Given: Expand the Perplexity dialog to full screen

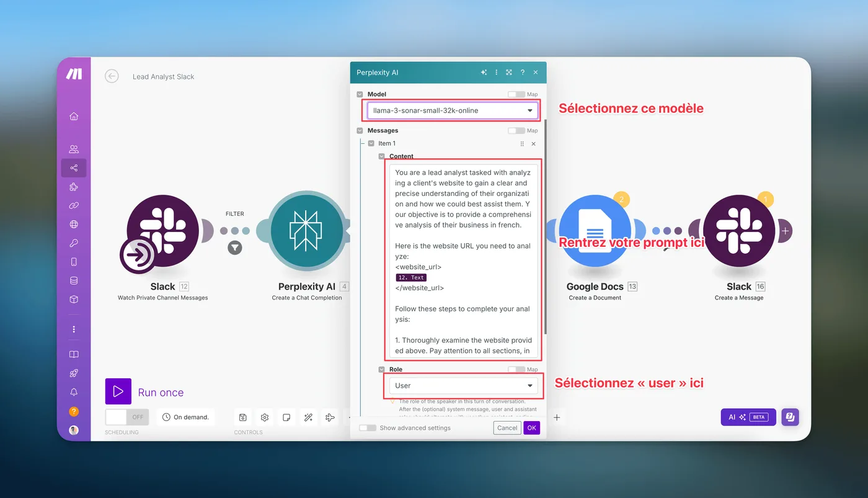Looking at the screenshot, I should coord(509,73).
